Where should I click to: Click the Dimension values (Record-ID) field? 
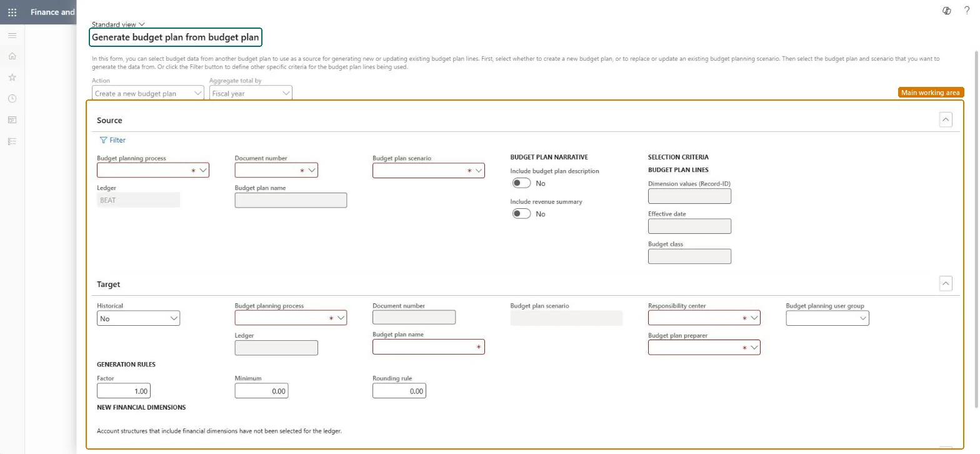689,196
